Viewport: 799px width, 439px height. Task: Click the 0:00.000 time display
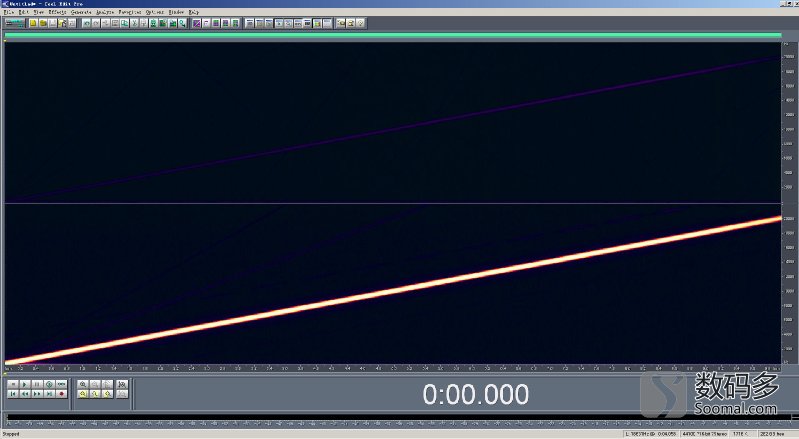pos(475,394)
